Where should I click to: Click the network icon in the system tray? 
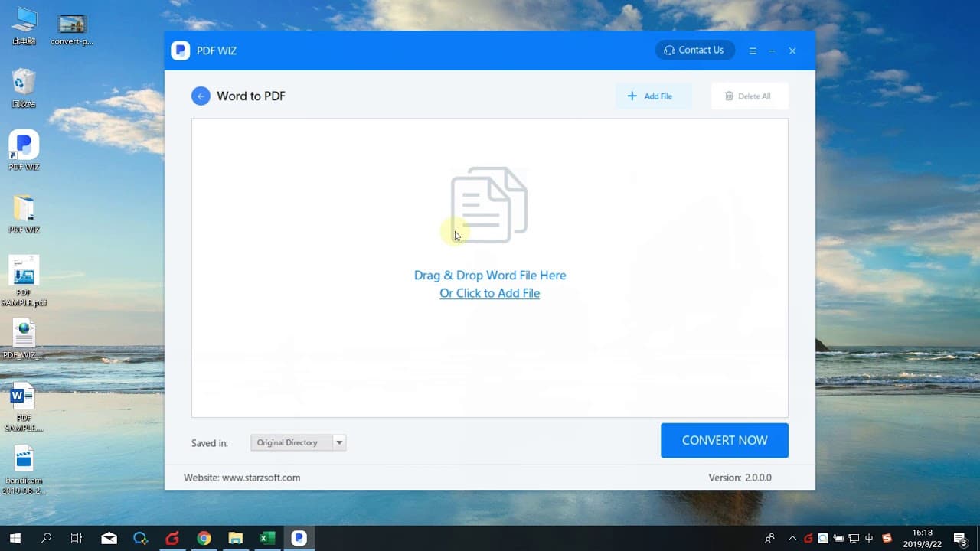point(854,538)
